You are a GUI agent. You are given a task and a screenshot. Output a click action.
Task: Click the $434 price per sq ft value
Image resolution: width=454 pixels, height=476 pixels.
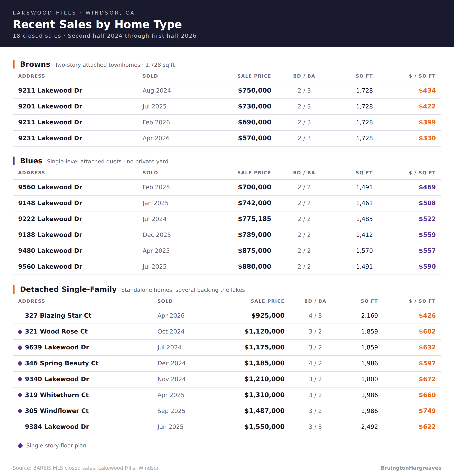[427, 91]
